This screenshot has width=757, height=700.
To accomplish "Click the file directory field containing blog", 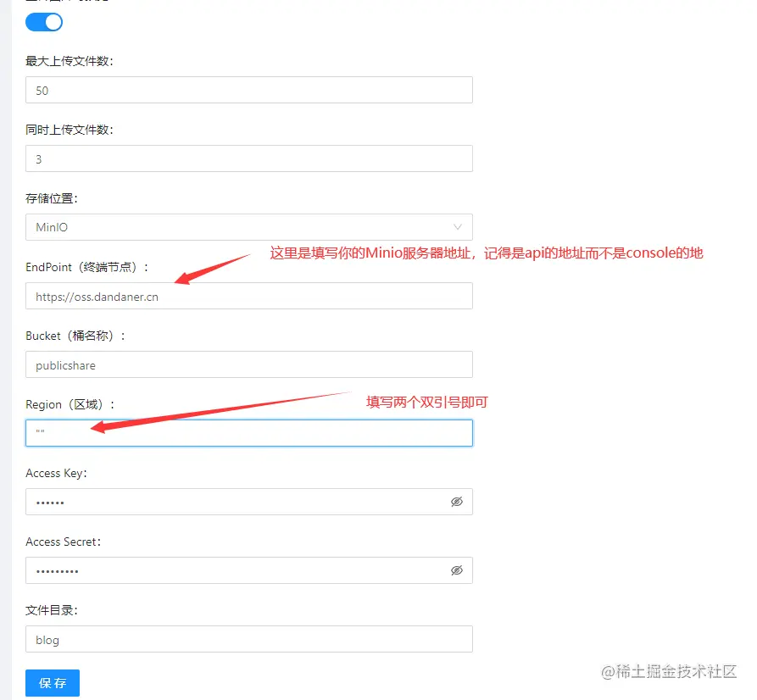I will [x=249, y=639].
